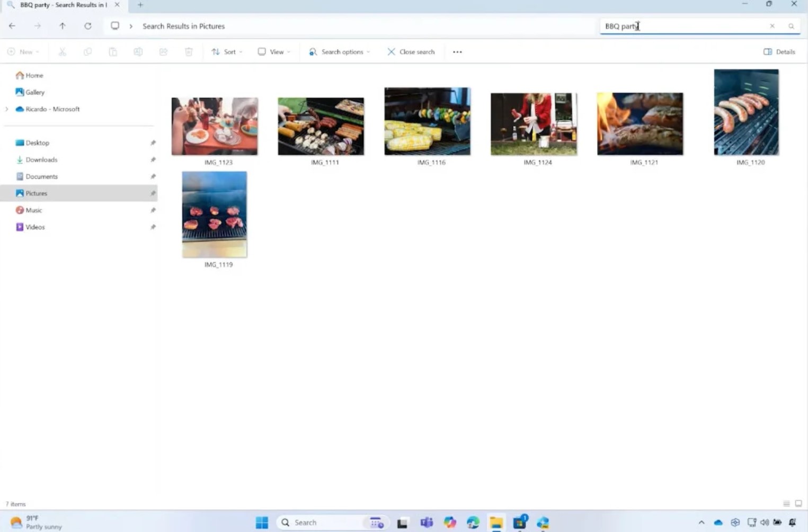The height and width of the screenshot is (532, 808).
Task: Open the View dropdown menu
Action: click(274, 52)
